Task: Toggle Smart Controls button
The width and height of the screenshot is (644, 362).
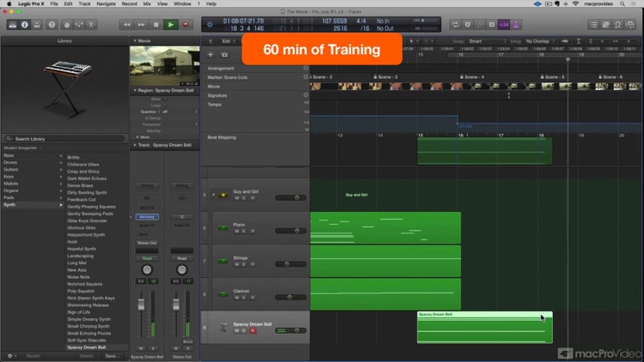Action: coord(67,25)
